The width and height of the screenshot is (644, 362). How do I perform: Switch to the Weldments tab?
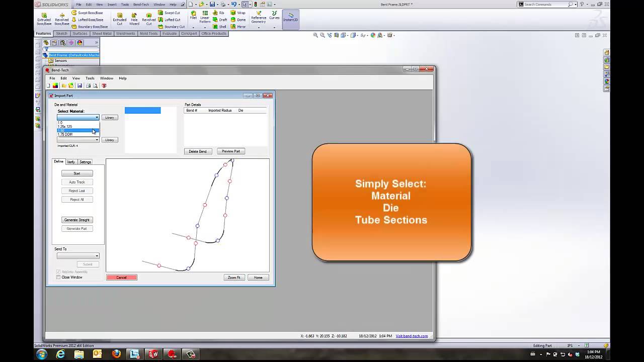(x=125, y=34)
